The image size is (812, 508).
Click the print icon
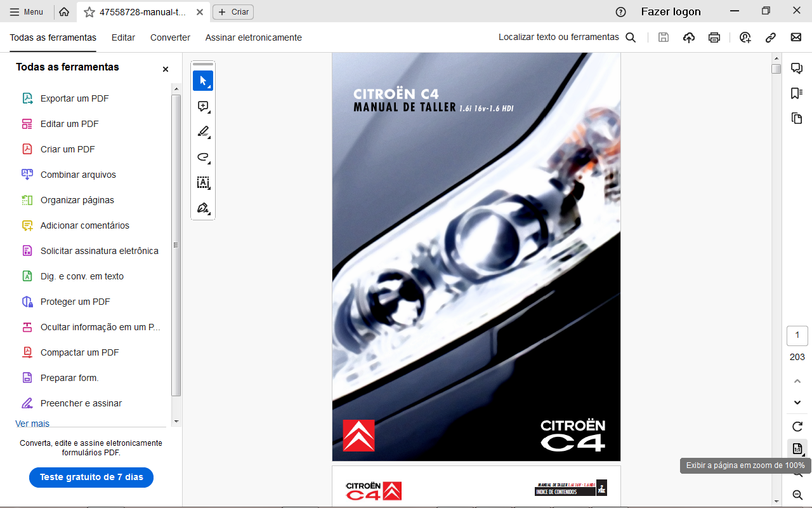(714, 37)
